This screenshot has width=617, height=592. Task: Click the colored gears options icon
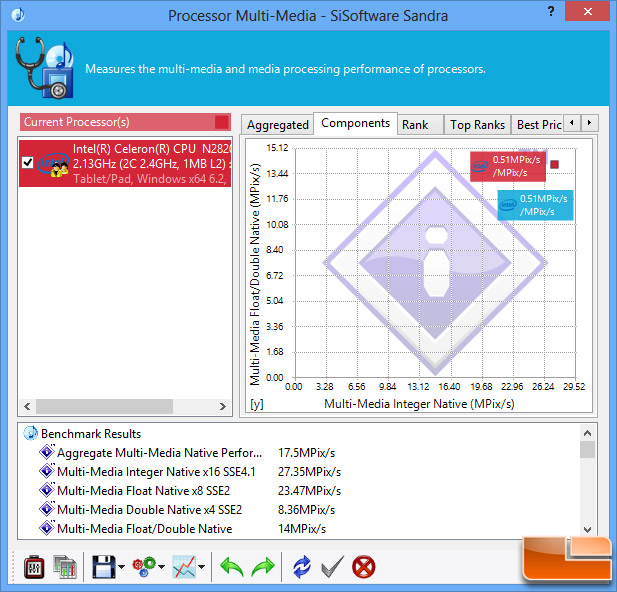coord(144,567)
